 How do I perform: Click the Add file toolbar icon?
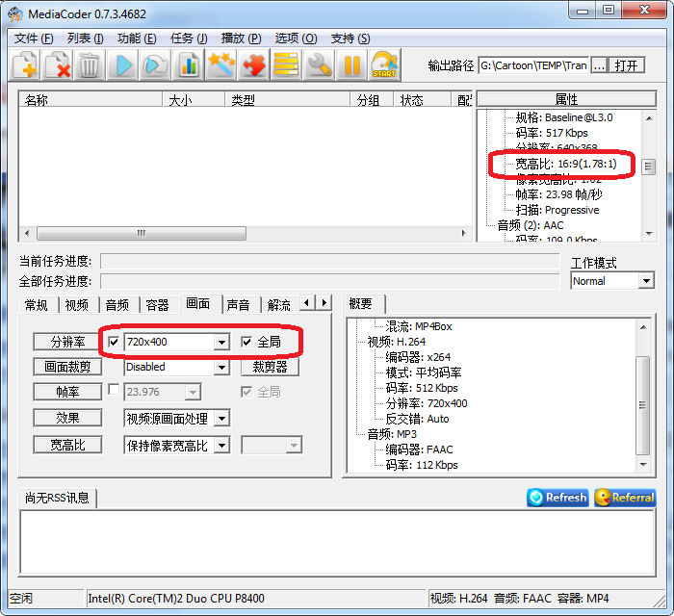[x=25, y=64]
